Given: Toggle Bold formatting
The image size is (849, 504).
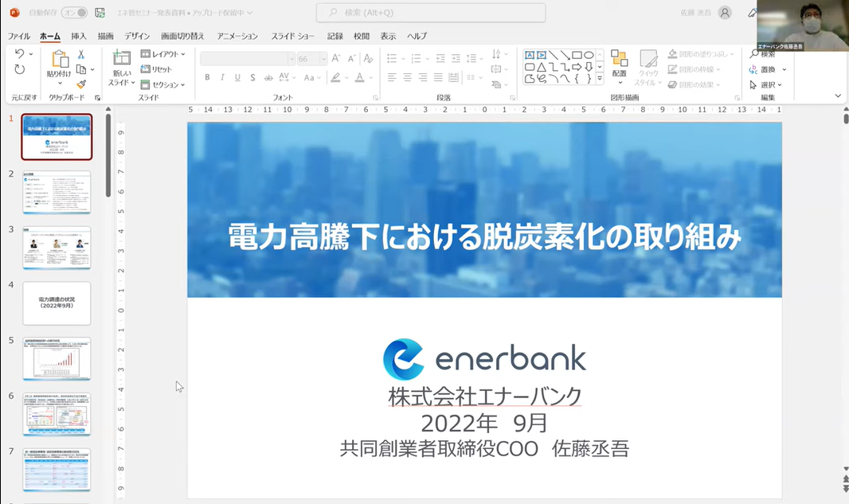Looking at the screenshot, I should (207, 78).
